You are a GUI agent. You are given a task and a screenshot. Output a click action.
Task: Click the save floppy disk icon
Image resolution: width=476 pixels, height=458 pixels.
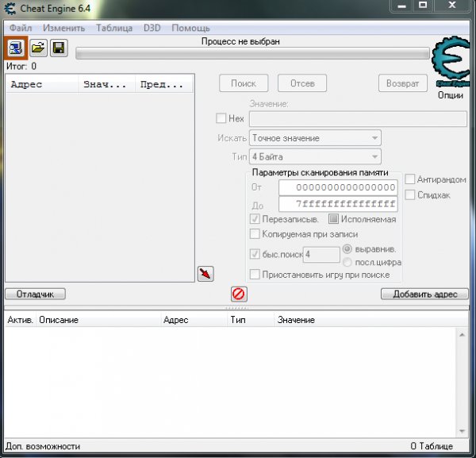tap(59, 48)
